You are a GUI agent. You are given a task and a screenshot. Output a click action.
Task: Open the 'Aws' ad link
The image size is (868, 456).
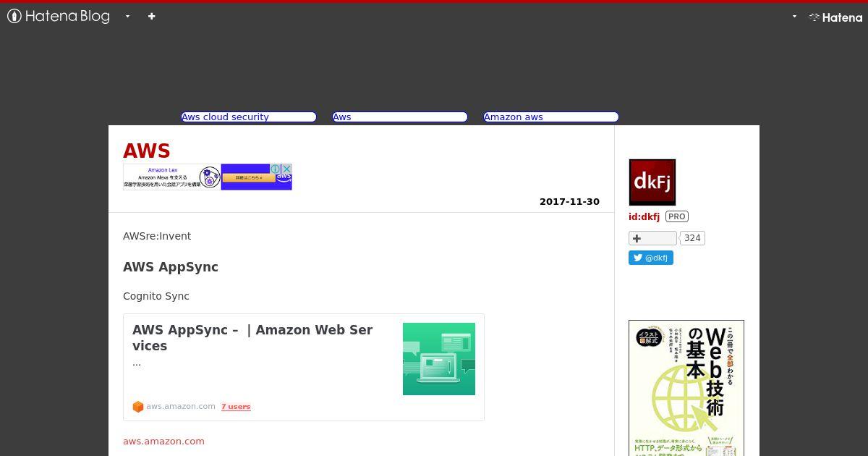399,117
